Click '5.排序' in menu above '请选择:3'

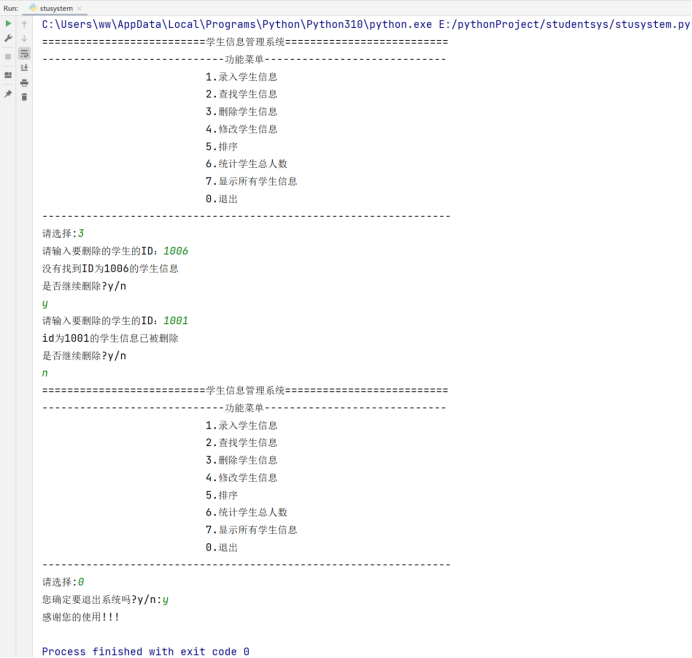click(x=222, y=147)
